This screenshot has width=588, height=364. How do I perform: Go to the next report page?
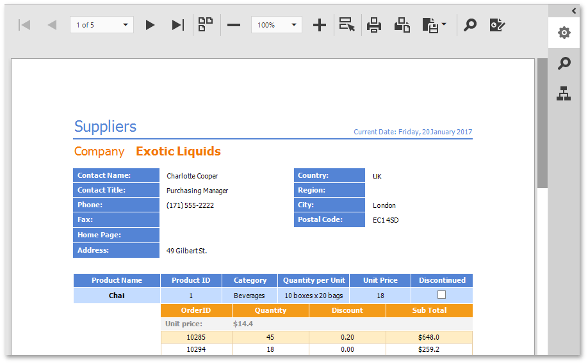point(150,25)
